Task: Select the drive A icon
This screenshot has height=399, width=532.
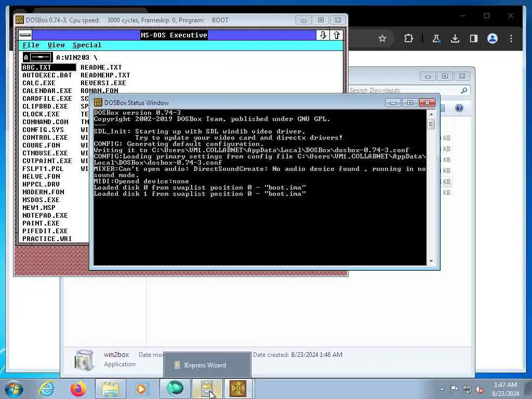Action: [x=37, y=57]
